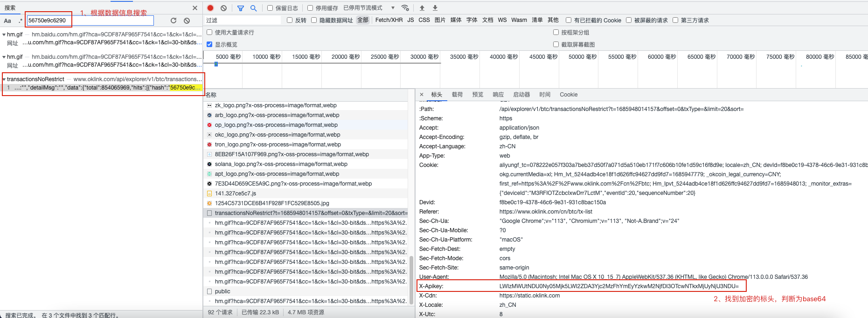Enable the 截取屏幕截图 checkbox
The width and height of the screenshot is (868, 318).
click(x=556, y=44)
